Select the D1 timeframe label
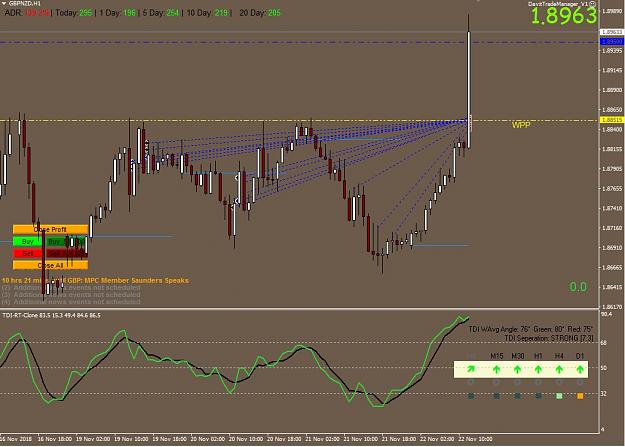 (580, 356)
